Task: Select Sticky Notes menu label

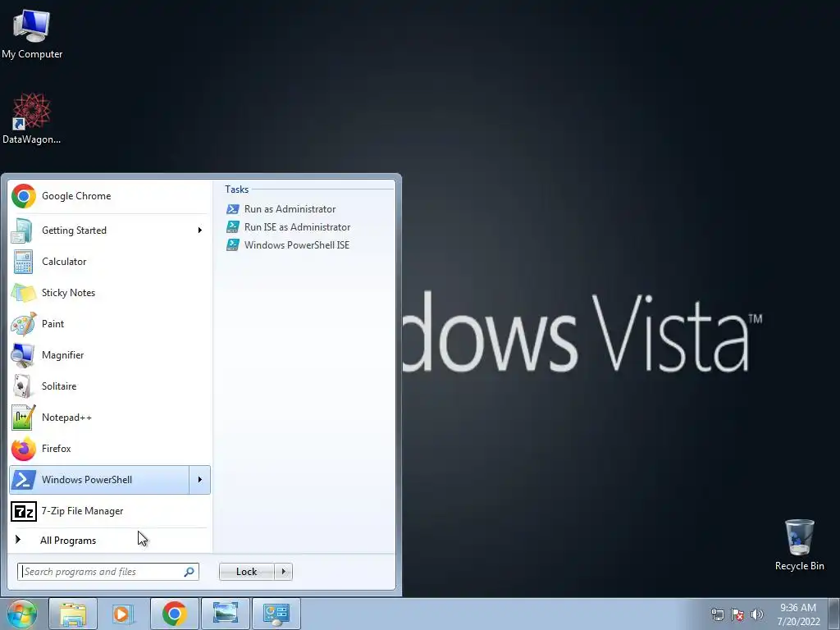Action: (x=69, y=293)
